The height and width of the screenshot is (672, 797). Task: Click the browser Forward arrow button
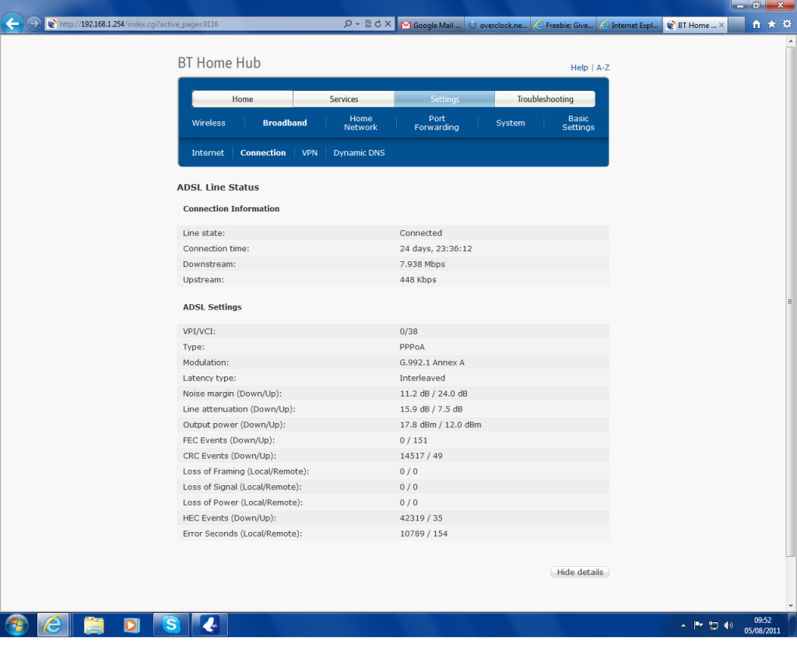tap(34, 23)
